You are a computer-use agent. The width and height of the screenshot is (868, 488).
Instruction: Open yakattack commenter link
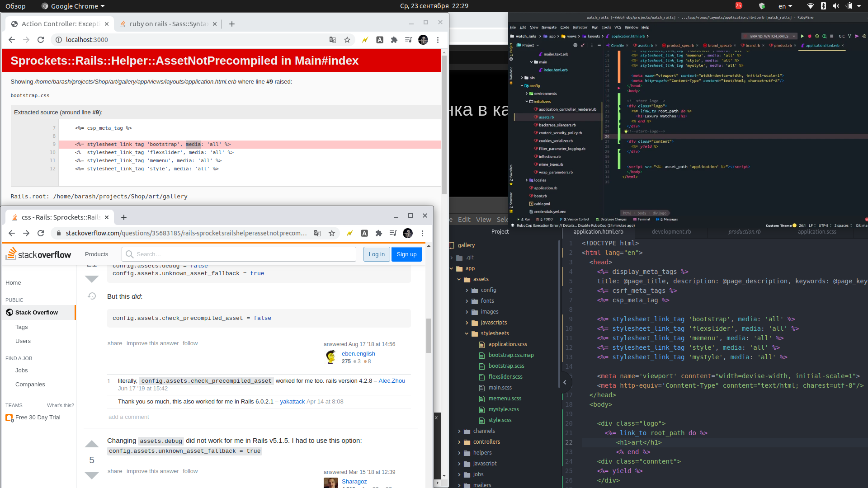pyautogui.click(x=292, y=401)
